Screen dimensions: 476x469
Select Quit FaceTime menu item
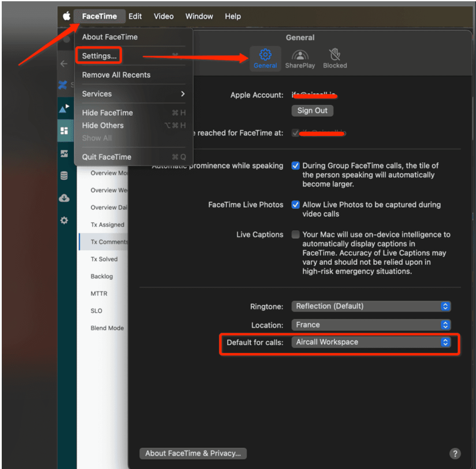pyautogui.click(x=107, y=157)
